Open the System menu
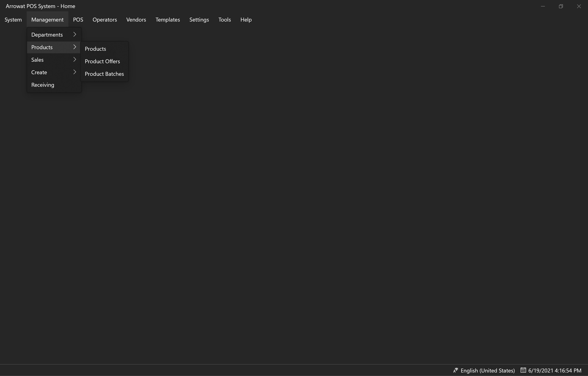Screen dimensions: 588x376 (x=13, y=20)
